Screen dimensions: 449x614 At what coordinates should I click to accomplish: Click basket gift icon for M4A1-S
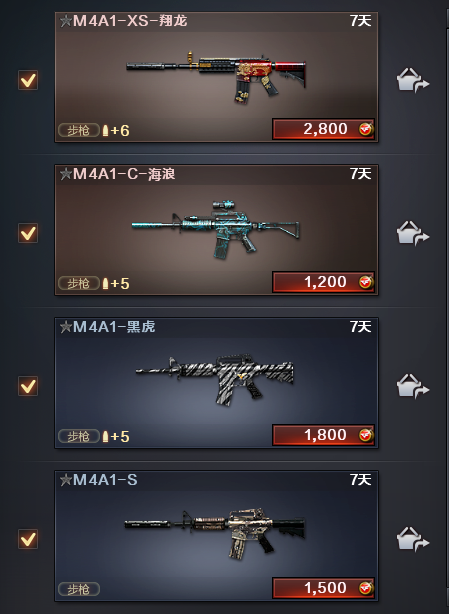(413, 539)
